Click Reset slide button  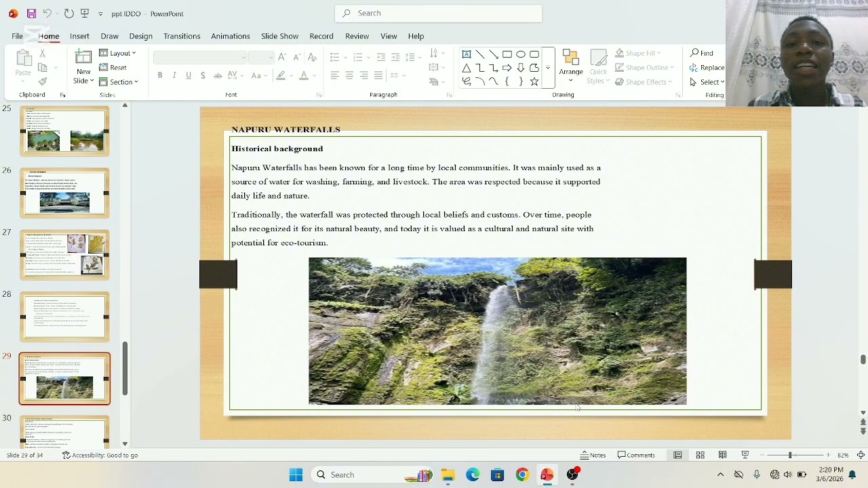click(113, 68)
